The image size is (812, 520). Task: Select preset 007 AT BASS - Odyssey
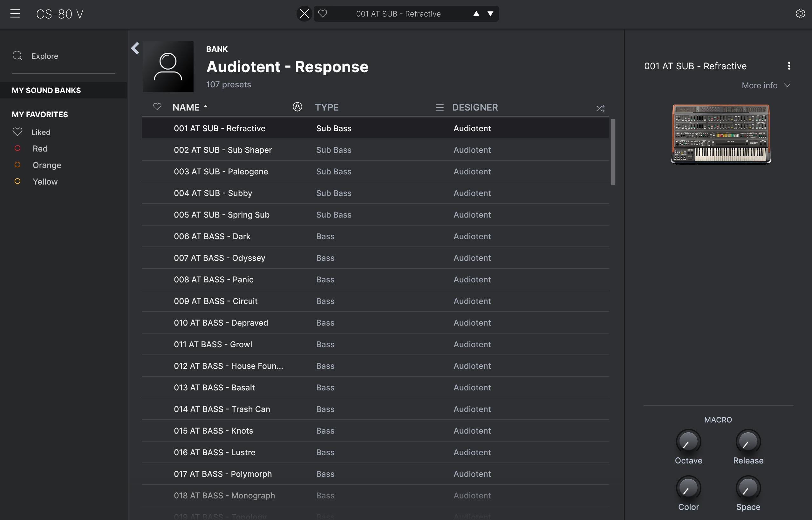click(x=376, y=258)
